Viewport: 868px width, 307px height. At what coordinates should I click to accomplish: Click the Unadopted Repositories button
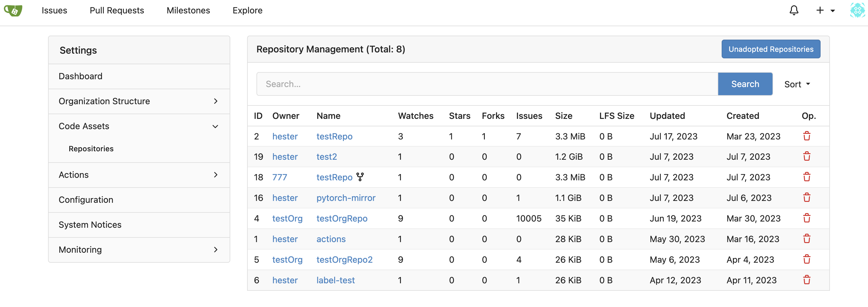point(771,49)
